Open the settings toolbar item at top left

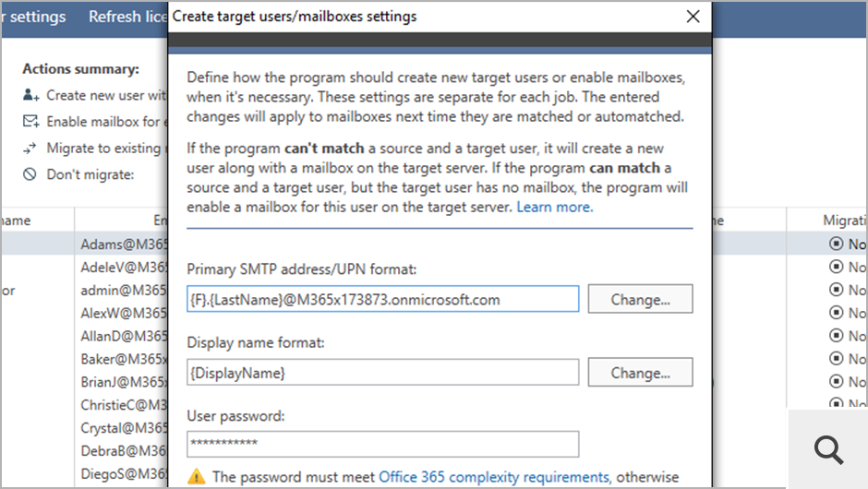[x=32, y=17]
